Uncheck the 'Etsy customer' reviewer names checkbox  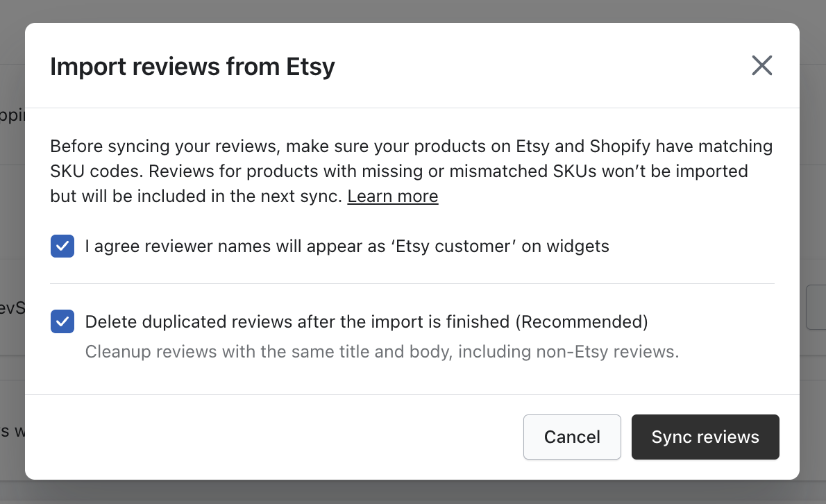62,246
